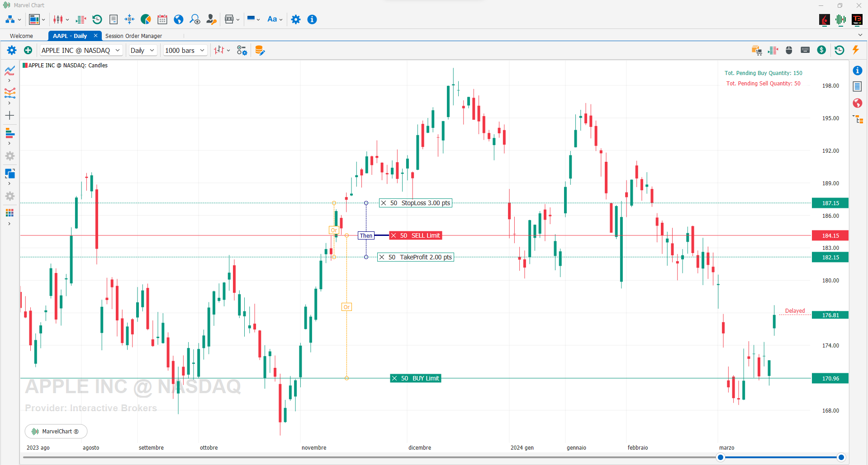Open the DOM ladder icon in chart toolbar

click(x=773, y=50)
